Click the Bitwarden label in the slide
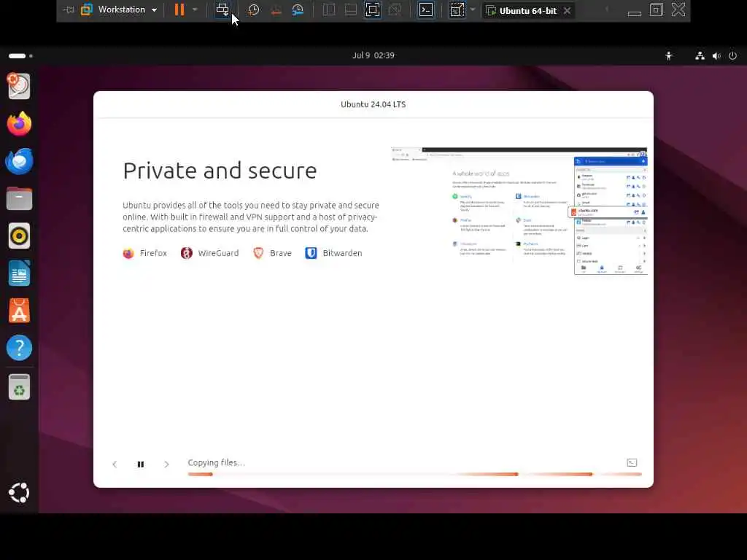 tap(342, 253)
